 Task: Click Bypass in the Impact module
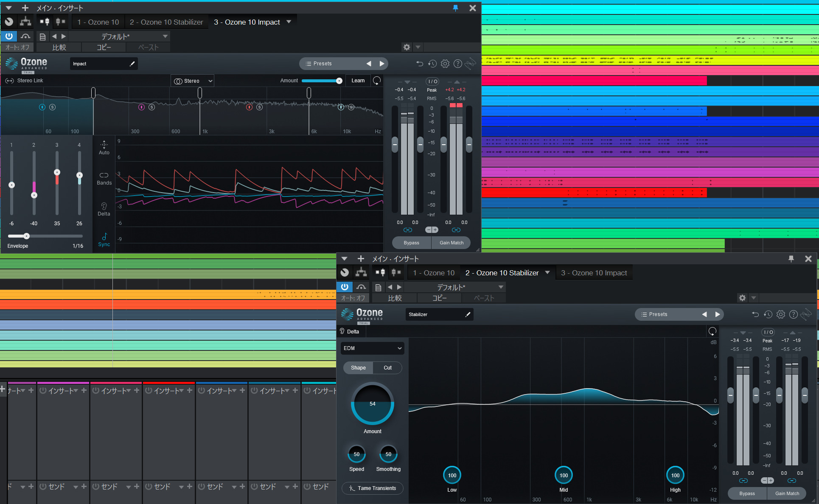coord(411,243)
